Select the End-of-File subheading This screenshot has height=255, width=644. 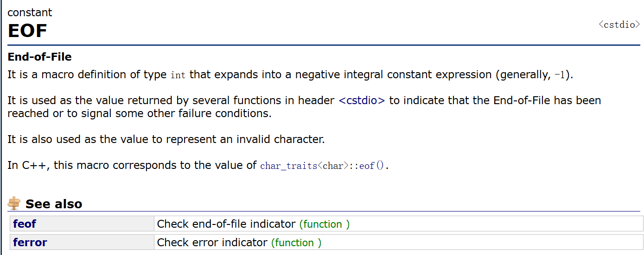tap(39, 57)
